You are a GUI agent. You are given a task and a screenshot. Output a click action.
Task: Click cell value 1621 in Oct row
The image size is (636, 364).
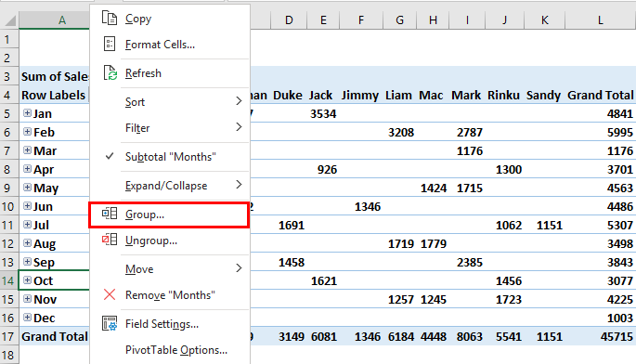click(324, 281)
